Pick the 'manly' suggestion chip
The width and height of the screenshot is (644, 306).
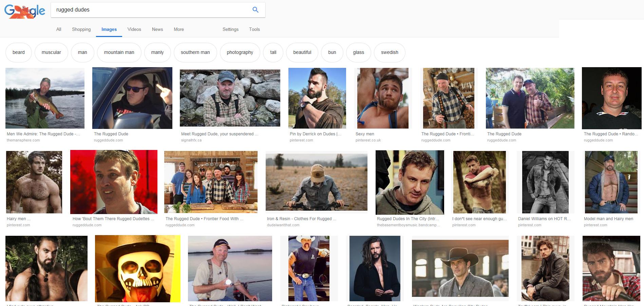tap(157, 52)
